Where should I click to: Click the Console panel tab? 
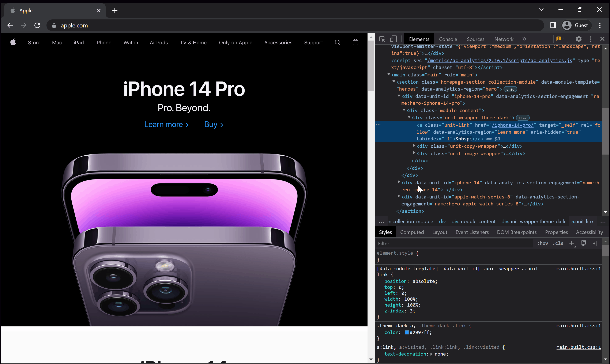(448, 39)
